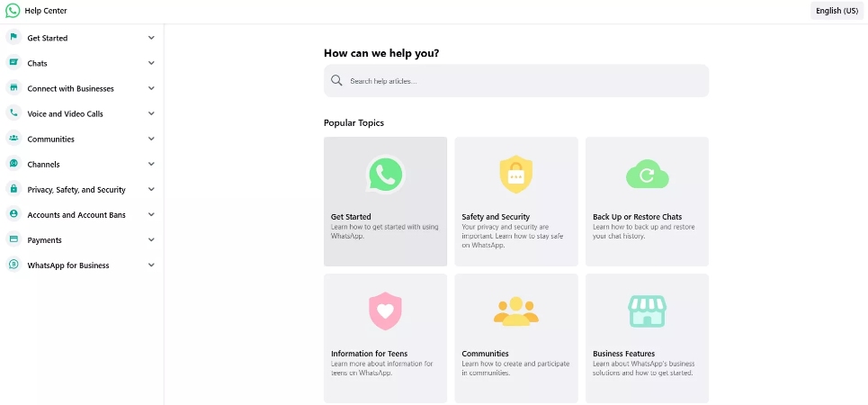This screenshot has width=868, height=405.
Task: Click the Voice and Video Calls phone icon
Action: pos(13,113)
